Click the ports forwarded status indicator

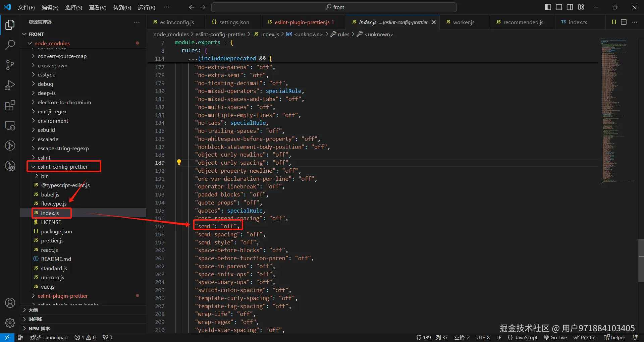(x=108, y=337)
